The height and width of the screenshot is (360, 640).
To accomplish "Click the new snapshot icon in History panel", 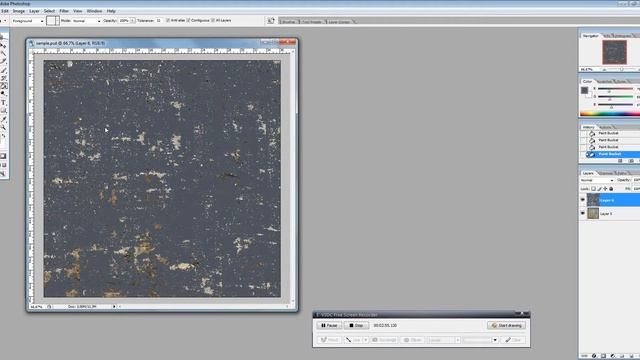I will pyautogui.click(x=631, y=161).
